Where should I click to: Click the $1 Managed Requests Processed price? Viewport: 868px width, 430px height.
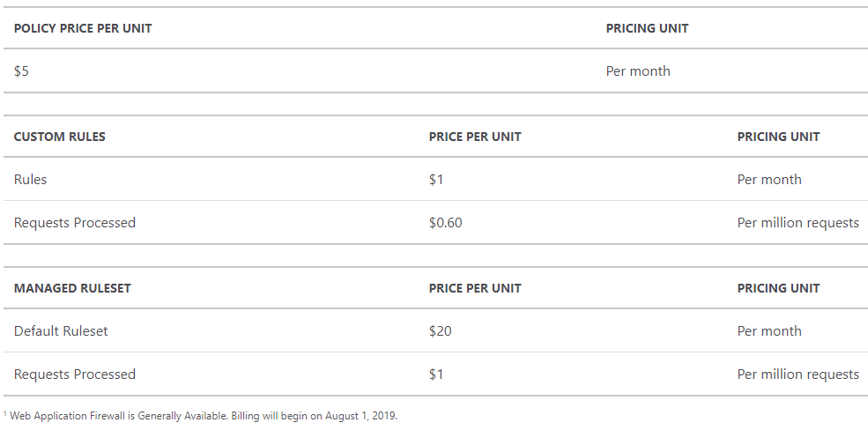tap(436, 374)
